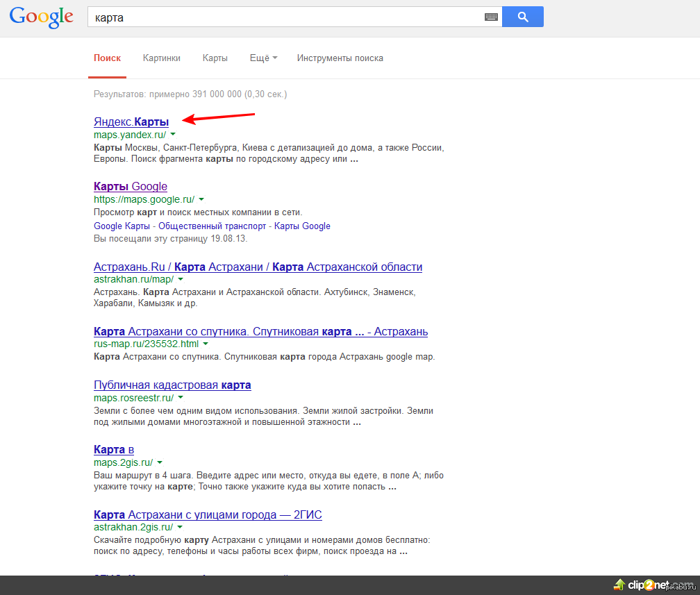
Task: Click the astrakhan.ru/map/ green URL text
Action: pos(134,279)
